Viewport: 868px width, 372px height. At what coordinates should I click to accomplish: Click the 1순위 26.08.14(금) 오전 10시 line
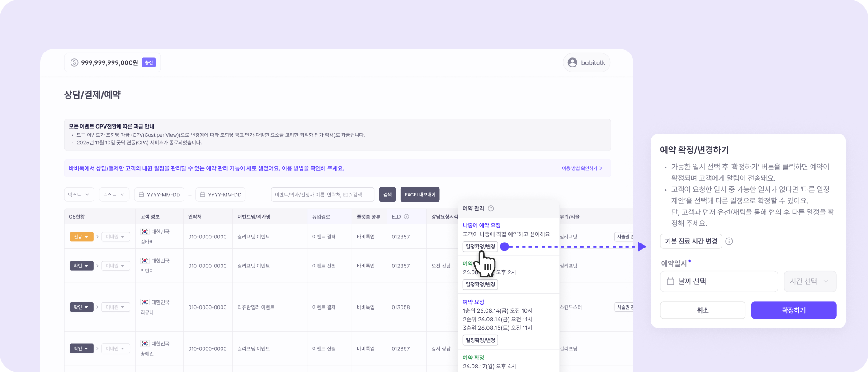498,311
